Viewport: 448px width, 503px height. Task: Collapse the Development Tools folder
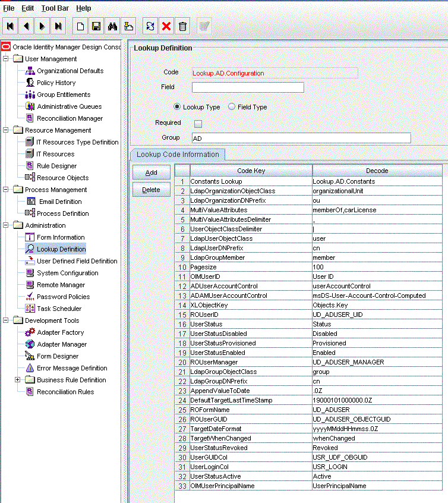pos(6,320)
